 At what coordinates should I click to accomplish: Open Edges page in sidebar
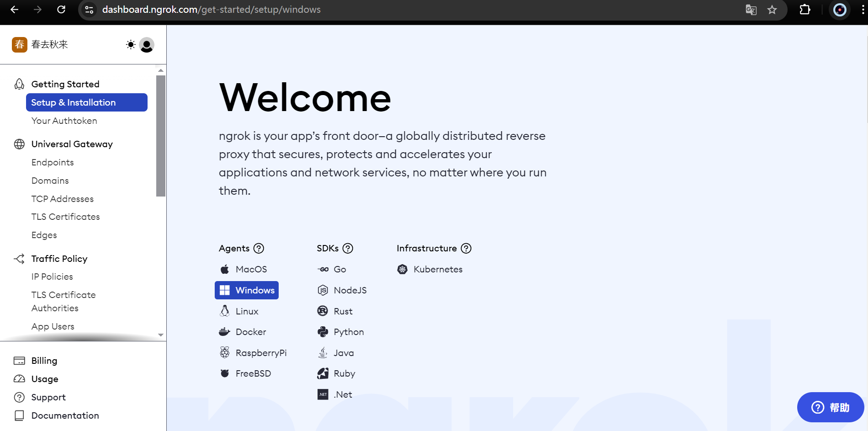pyautogui.click(x=44, y=235)
